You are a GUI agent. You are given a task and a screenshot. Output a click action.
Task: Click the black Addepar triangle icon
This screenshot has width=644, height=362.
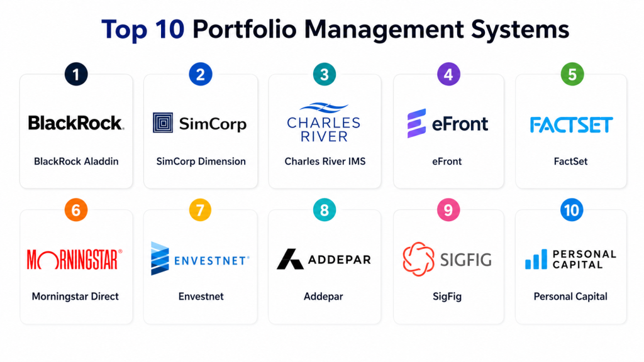[x=290, y=259]
